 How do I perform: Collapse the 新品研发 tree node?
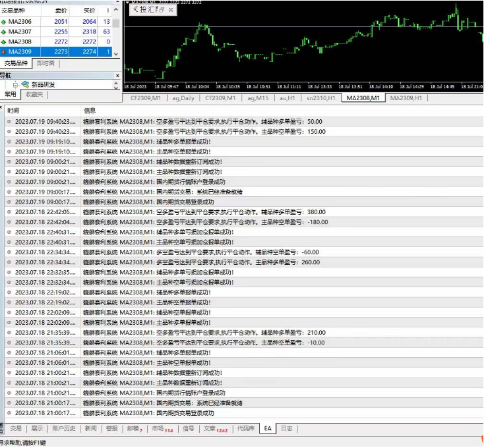[15, 85]
